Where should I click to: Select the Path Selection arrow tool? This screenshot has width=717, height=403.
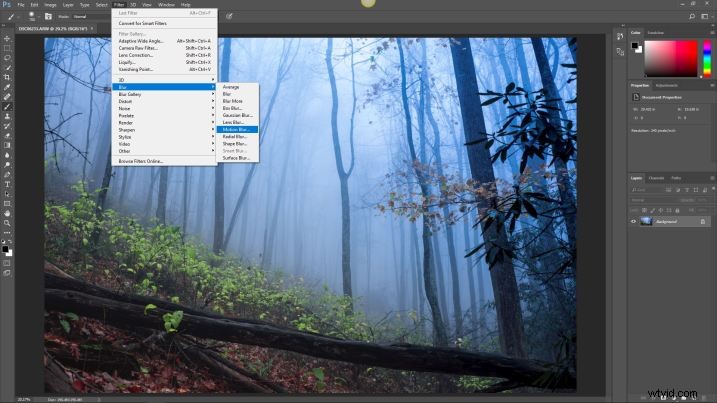click(7, 194)
